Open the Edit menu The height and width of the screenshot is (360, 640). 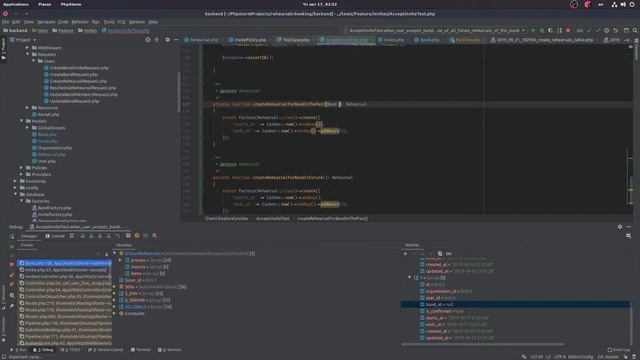(x=16, y=22)
